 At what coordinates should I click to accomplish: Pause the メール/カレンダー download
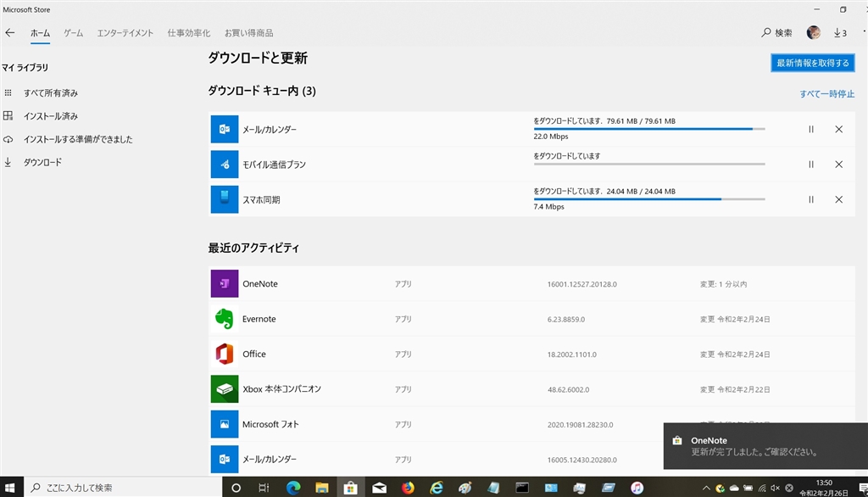(811, 129)
